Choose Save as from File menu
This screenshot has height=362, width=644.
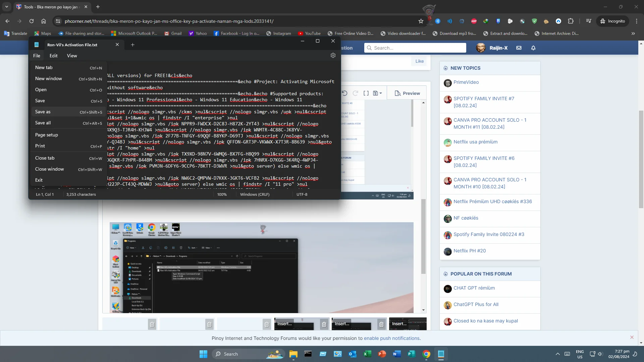[69, 112]
